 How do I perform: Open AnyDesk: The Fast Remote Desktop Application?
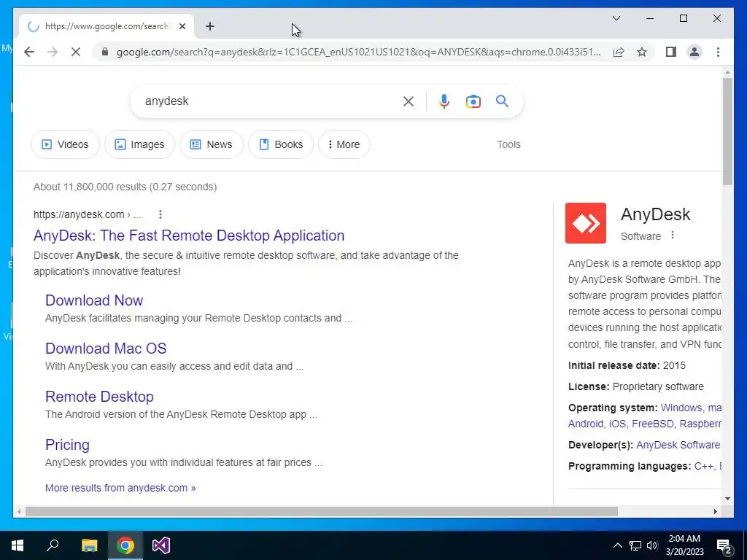pos(189,236)
